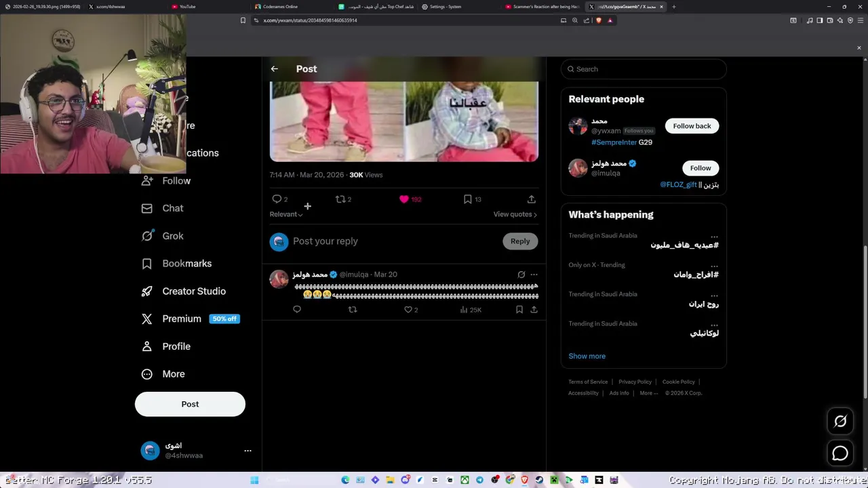Share the main post using the share icon
The width and height of the screenshot is (868, 488).
coord(532,199)
